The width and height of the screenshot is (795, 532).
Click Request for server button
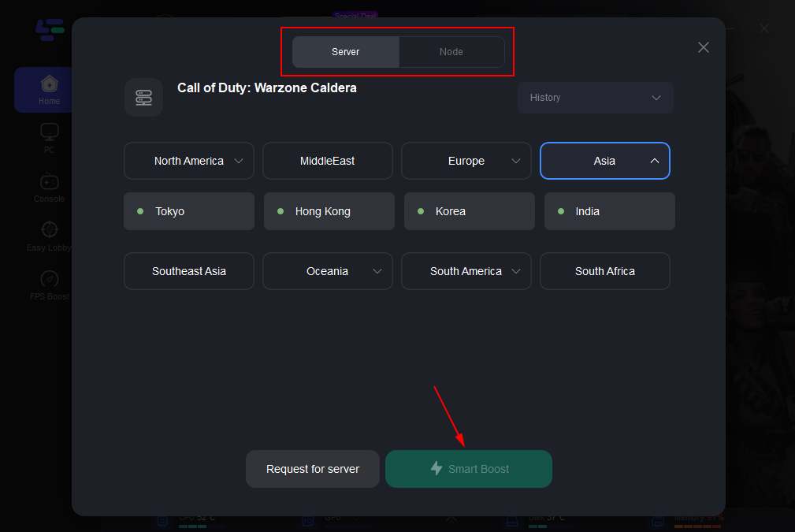point(313,469)
